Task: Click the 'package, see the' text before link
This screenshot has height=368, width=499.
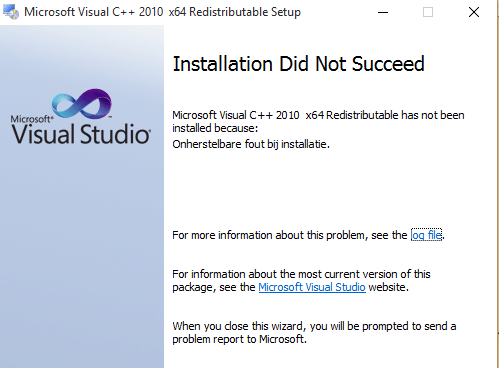Action: click(x=214, y=287)
